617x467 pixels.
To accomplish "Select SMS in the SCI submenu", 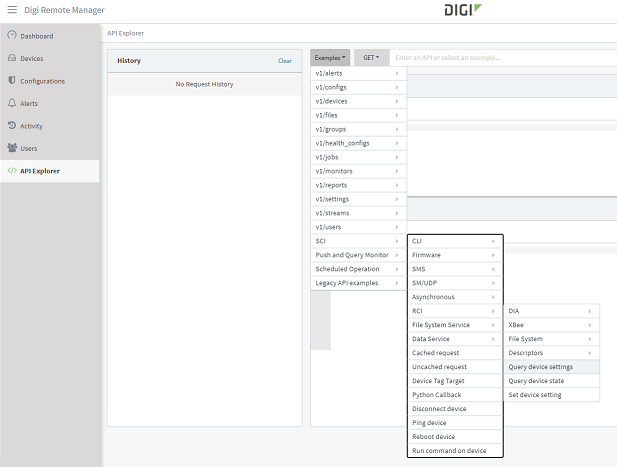I will click(x=455, y=269).
